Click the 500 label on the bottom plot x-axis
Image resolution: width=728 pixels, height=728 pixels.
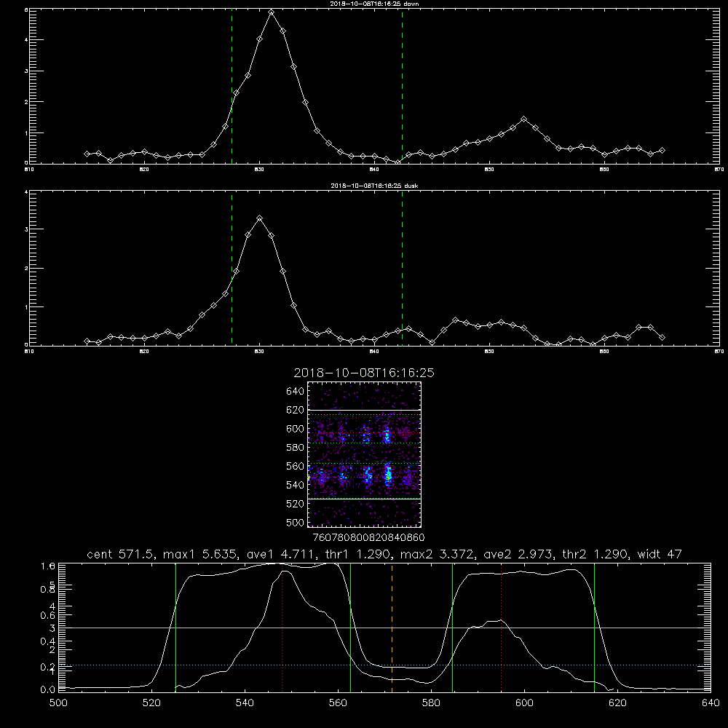[x=58, y=703]
